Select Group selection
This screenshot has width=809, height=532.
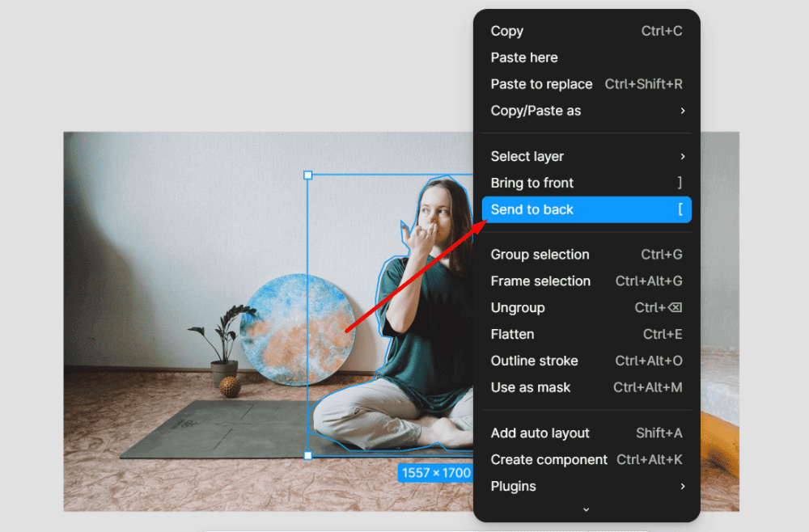(x=586, y=255)
